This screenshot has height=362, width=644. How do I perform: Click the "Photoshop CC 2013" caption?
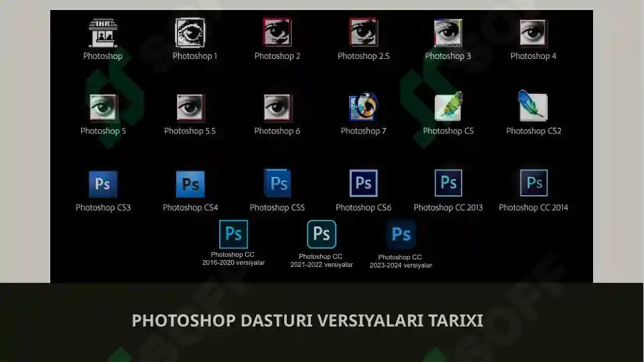(x=448, y=208)
